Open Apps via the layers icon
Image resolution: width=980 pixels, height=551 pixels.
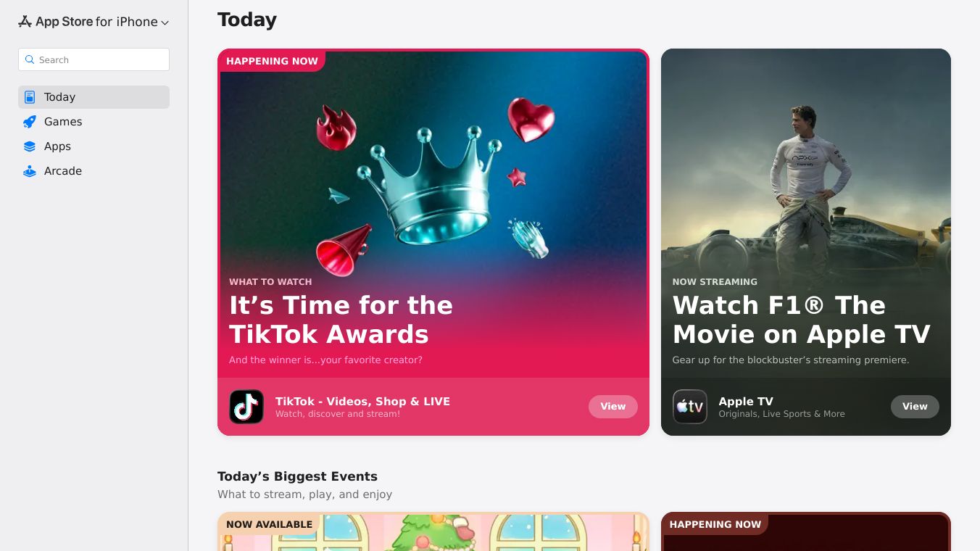point(30,146)
